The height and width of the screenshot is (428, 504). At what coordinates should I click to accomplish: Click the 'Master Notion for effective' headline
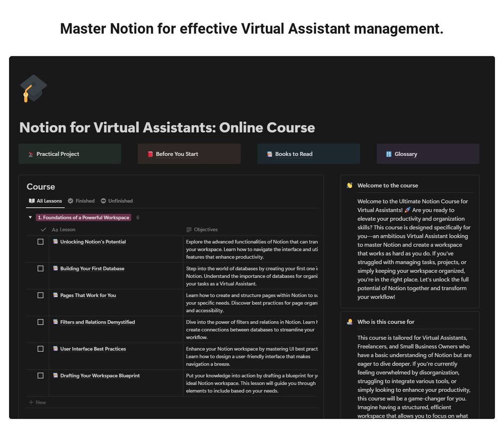[x=252, y=29]
